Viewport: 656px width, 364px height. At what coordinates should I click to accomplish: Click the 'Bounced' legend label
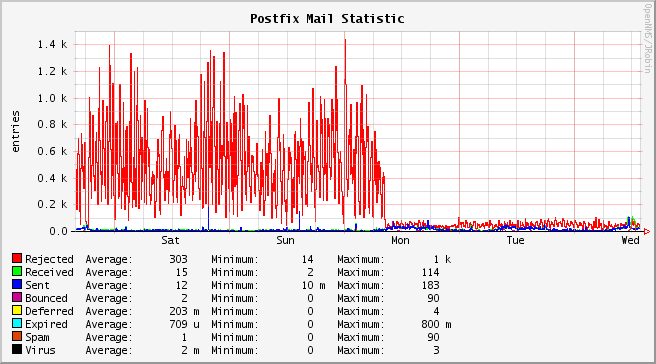(x=46, y=298)
